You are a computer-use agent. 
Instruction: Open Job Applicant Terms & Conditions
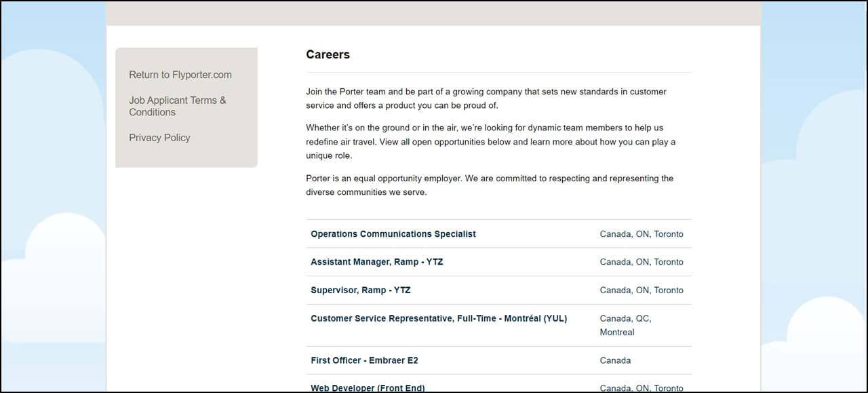(x=178, y=106)
